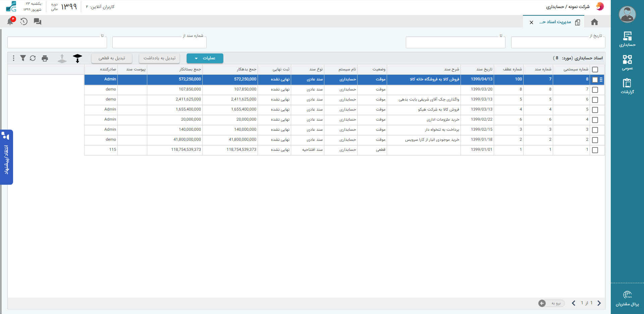The width and height of the screenshot is (644, 314).
Task: Focus the document number 'تا' input
Action: (x=57, y=43)
